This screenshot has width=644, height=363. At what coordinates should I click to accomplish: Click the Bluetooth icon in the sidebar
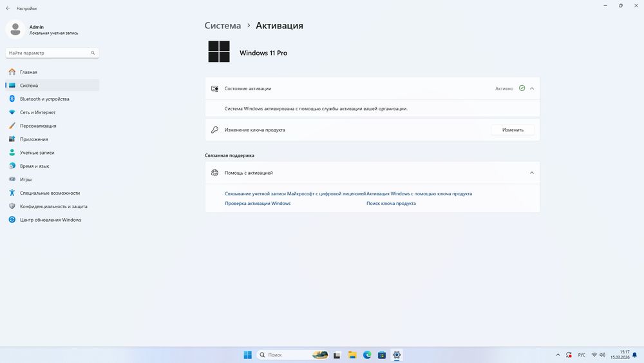pyautogui.click(x=12, y=99)
